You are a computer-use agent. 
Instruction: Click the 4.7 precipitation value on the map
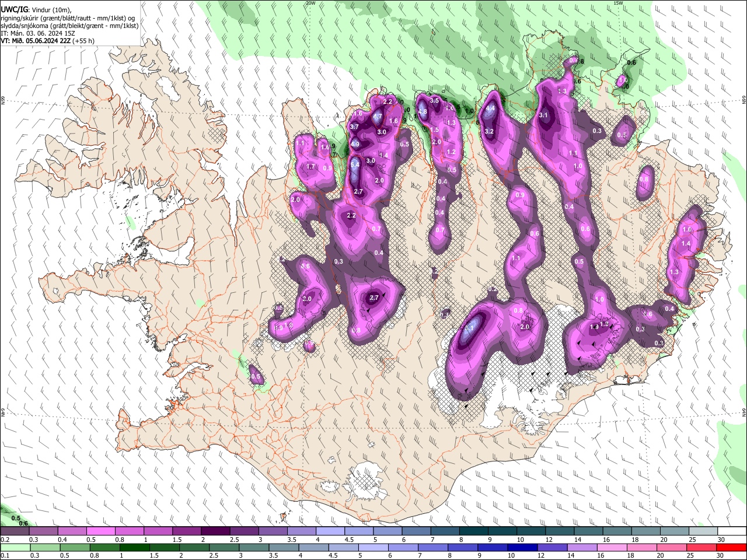378,117
